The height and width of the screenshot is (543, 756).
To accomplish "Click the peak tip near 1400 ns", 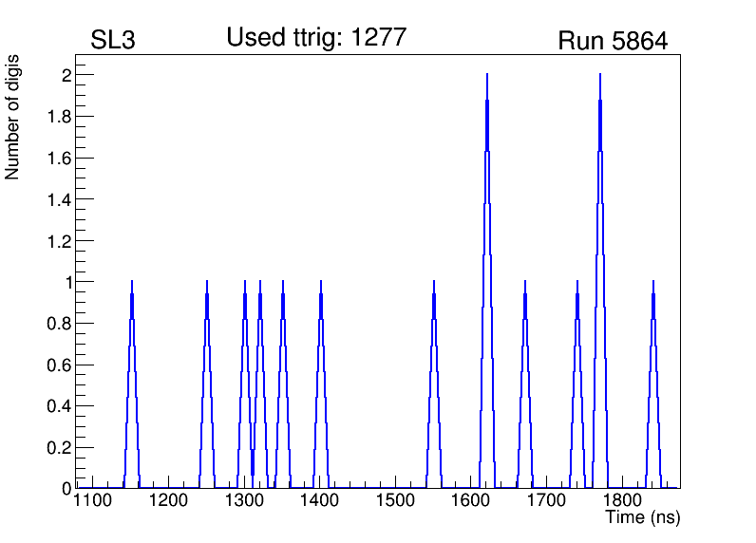I will [x=321, y=282].
